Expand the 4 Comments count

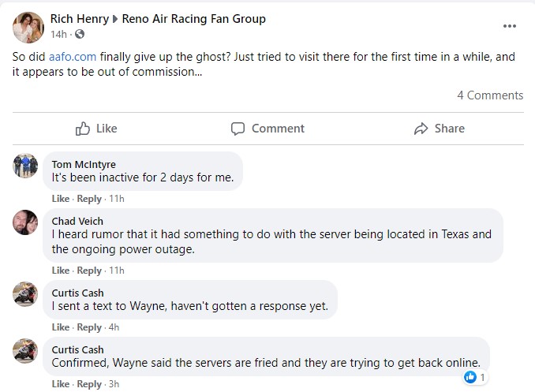(x=489, y=95)
